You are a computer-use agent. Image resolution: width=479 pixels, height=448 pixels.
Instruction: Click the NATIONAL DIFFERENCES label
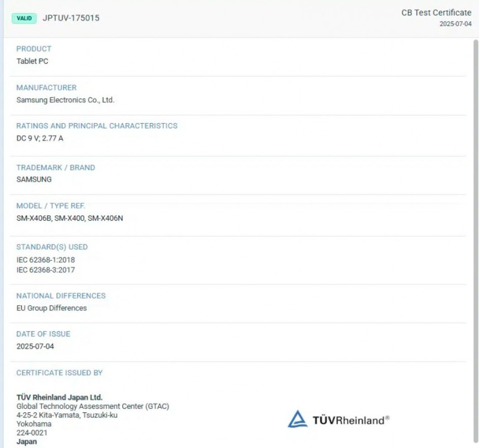click(x=61, y=296)
